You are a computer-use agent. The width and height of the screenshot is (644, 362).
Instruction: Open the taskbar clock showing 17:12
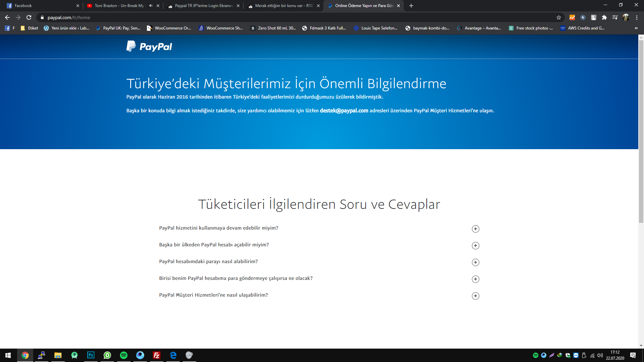(615, 355)
